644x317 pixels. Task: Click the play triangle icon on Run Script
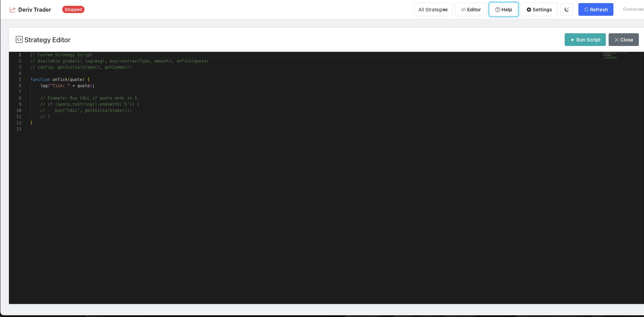point(572,40)
